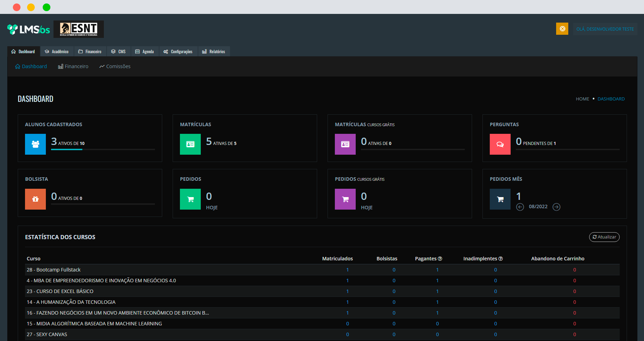Open the Acadêmico menu tab

pyautogui.click(x=57, y=51)
